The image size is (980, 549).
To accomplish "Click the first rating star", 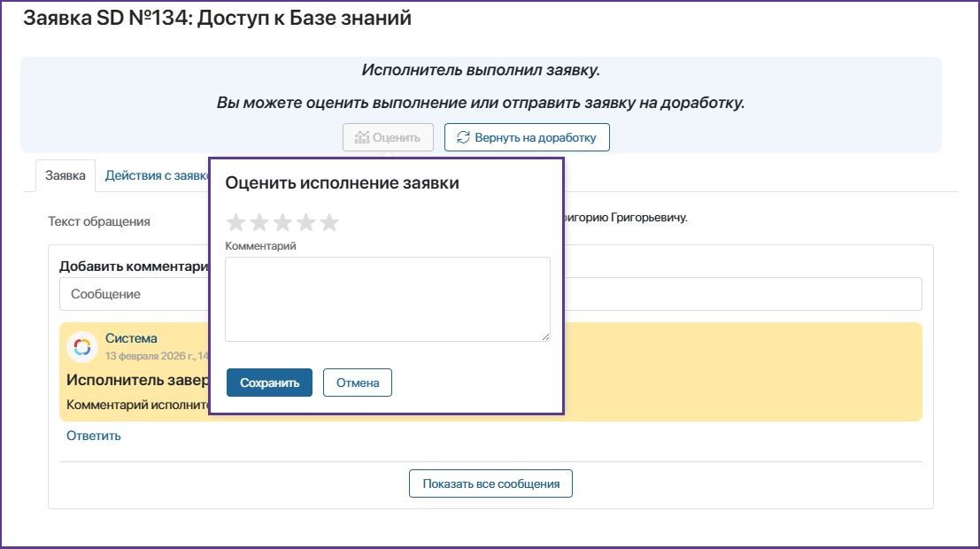I will click(236, 222).
